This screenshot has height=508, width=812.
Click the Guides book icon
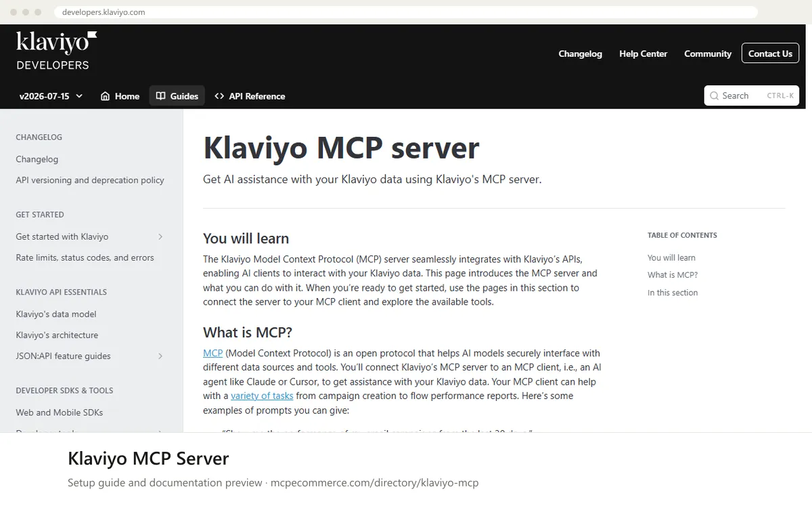[160, 96]
